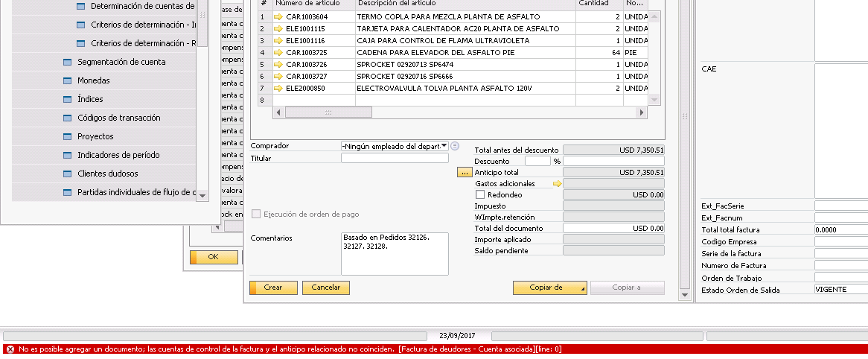The image size is (868, 359).
Task: Click the Ext_FacSerie field in side panel
Action: [841, 206]
